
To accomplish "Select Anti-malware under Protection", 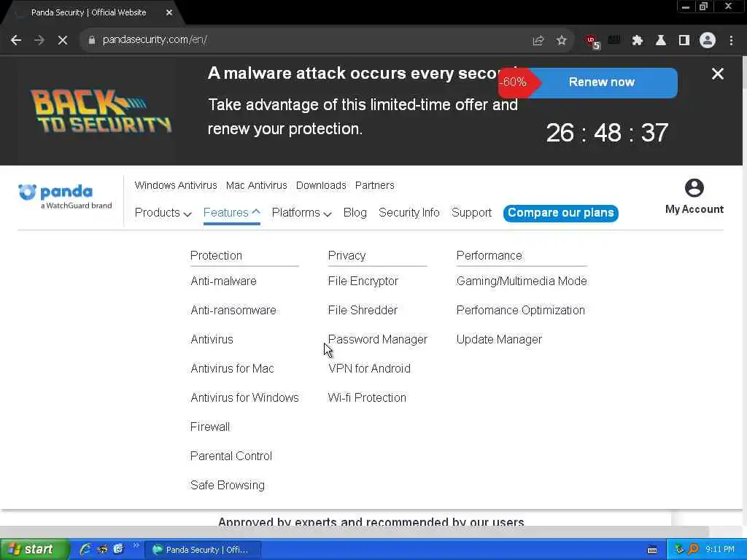I will 223,281.
